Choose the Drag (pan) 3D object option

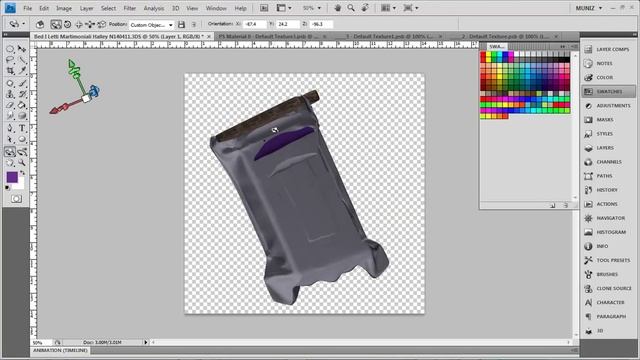click(x=79, y=24)
